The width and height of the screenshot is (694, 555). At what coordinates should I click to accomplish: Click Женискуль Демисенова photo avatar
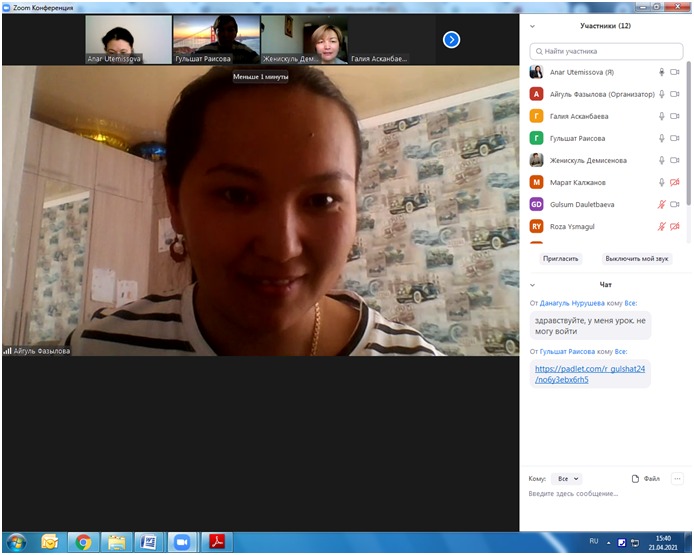536,160
